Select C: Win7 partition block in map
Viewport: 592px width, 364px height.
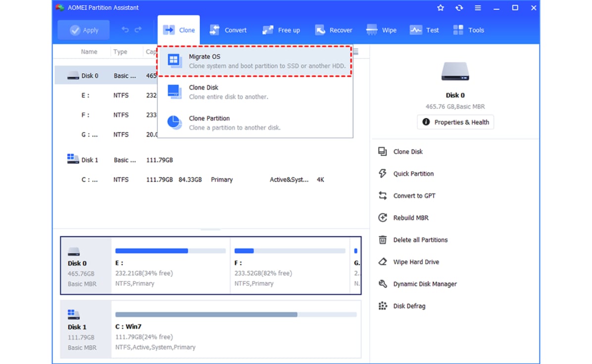coord(236,329)
